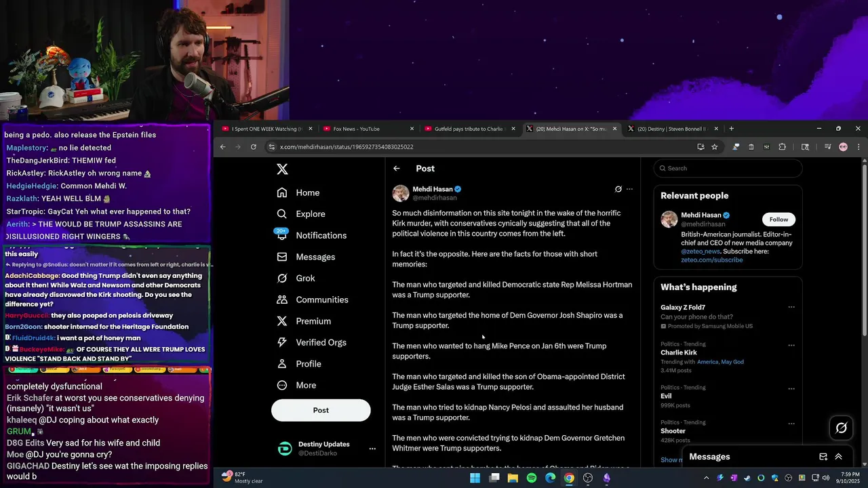Click the install app icon in address bar
Screen dimensions: 868x488
[701, 147]
